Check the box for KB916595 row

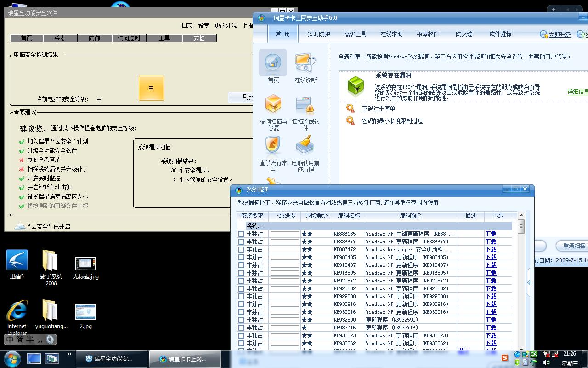tap(242, 273)
